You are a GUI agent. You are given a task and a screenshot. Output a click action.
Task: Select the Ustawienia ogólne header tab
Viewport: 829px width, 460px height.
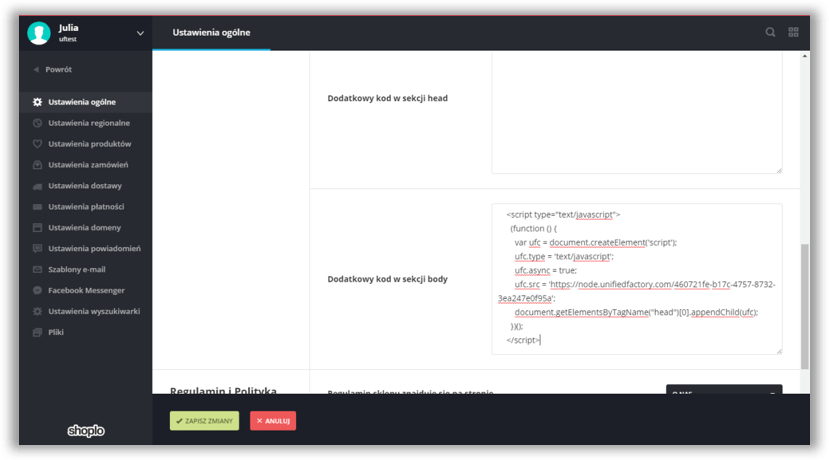(211, 33)
